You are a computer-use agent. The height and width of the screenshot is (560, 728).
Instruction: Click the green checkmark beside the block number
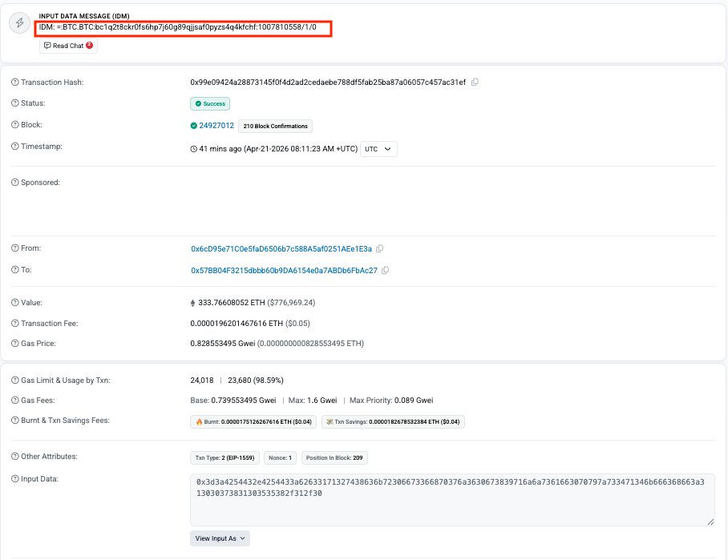coord(195,126)
